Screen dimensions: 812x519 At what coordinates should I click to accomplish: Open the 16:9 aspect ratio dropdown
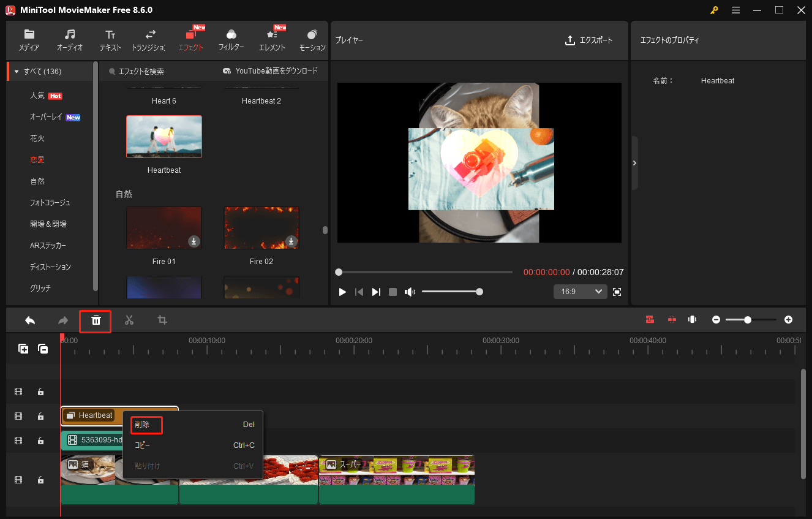(x=579, y=291)
